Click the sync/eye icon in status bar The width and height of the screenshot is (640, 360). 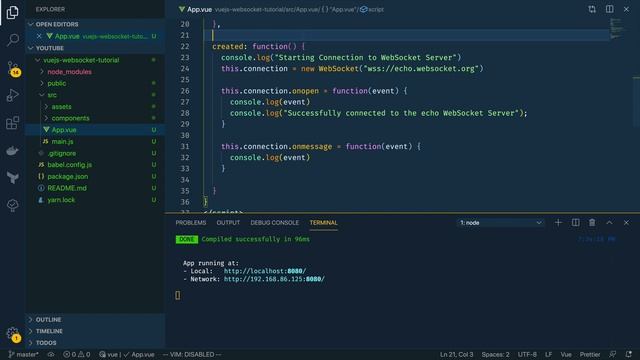(51, 354)
